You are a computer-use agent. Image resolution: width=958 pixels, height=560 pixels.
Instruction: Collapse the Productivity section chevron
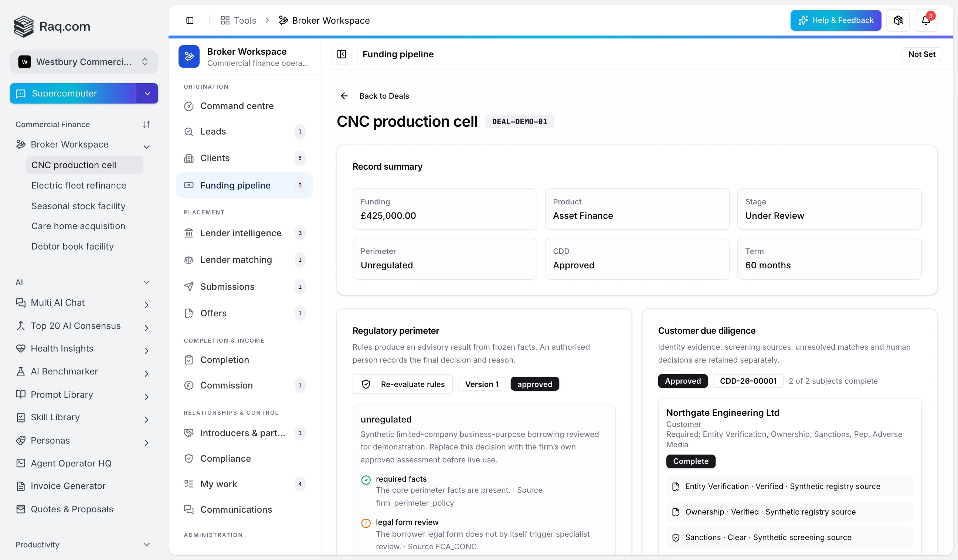[x=146, y=544]
